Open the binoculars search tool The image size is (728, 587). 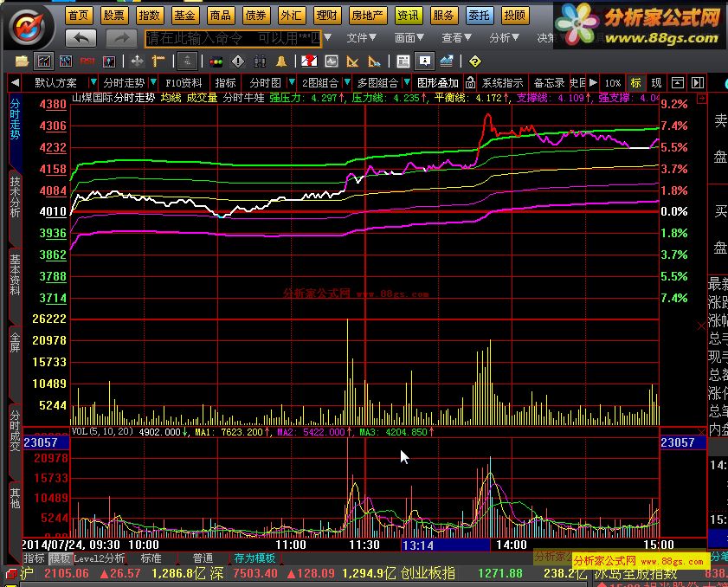point(260,61)
